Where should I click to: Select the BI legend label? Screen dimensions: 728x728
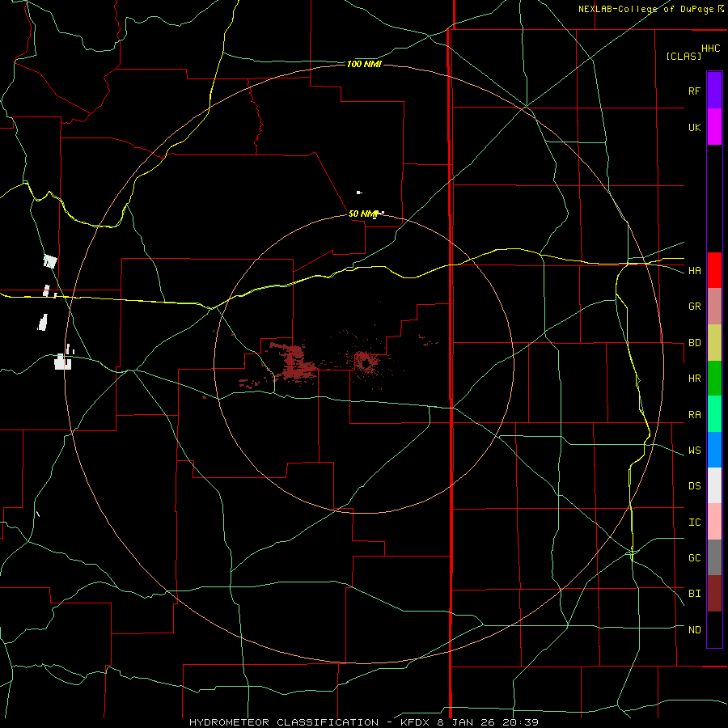point(694,594)
